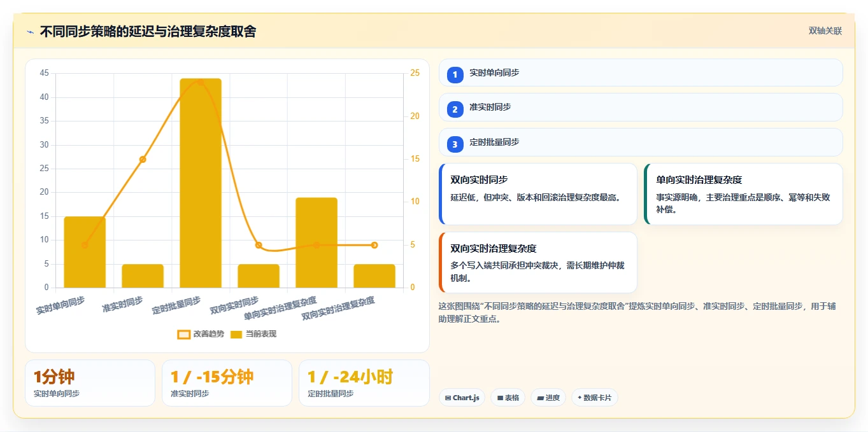The height and width of the screenshot is (432, 868).
Task: Click the 表格 tag
Action: click(508, 398)
